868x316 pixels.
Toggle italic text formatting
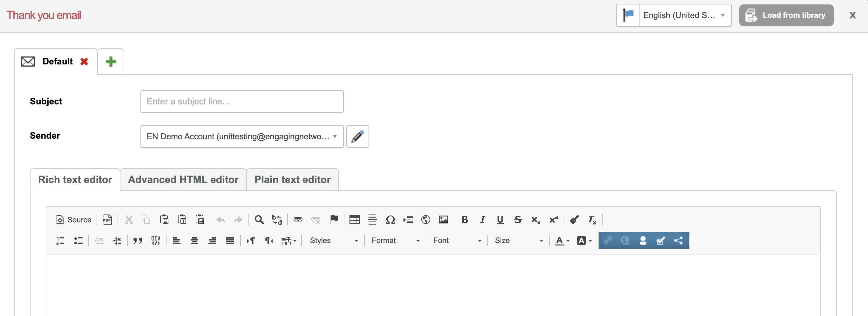pyautogui.click(x=482, y=220)
